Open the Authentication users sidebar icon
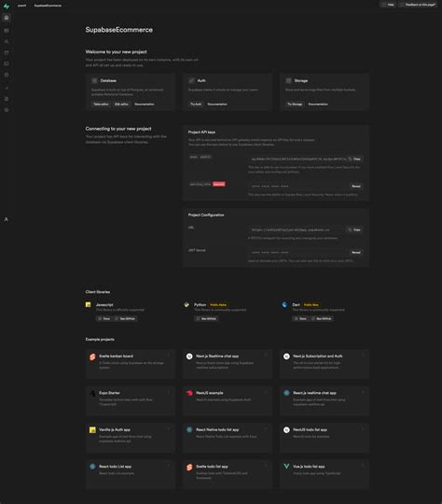442x504 pixels. pyautogui.click(x=7, y=41)
